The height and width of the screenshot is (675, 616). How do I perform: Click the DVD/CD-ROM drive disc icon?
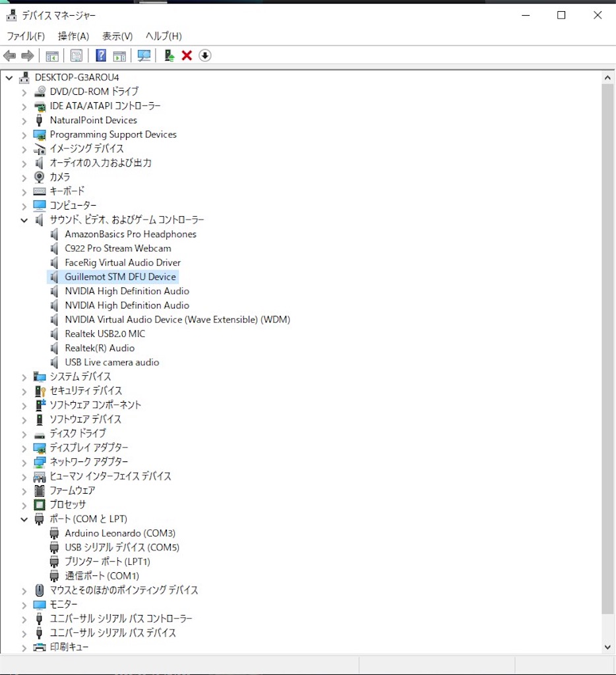point(40,91)
